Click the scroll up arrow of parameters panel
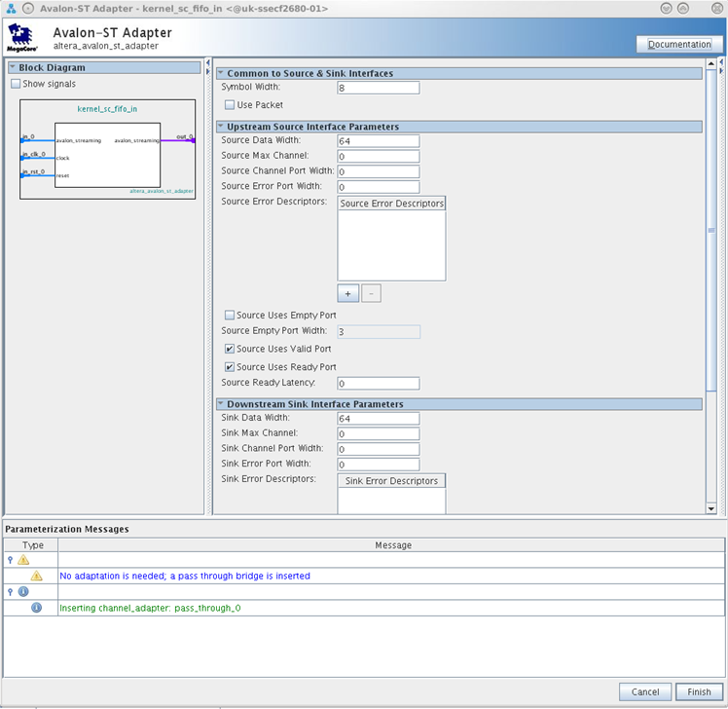Viewport: 728px width, 709px height. coord(710,63)
